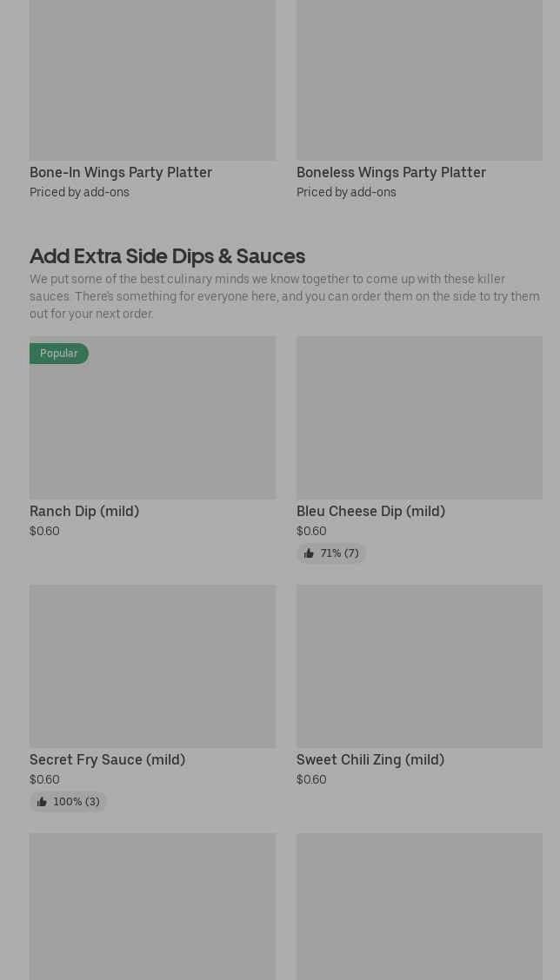Open the Bone-In Wings Party Platter photo
This screenshot has height=980, width=560.
tap(152, 80)
